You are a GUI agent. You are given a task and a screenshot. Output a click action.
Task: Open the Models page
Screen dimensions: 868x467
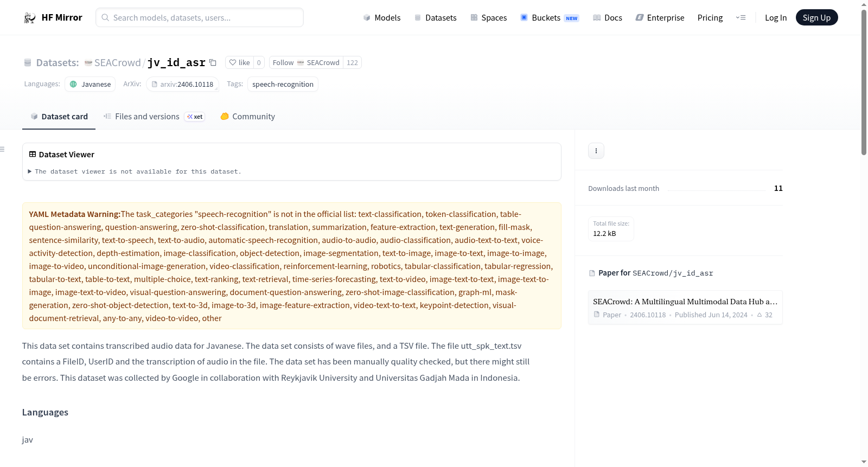(382, 18)
